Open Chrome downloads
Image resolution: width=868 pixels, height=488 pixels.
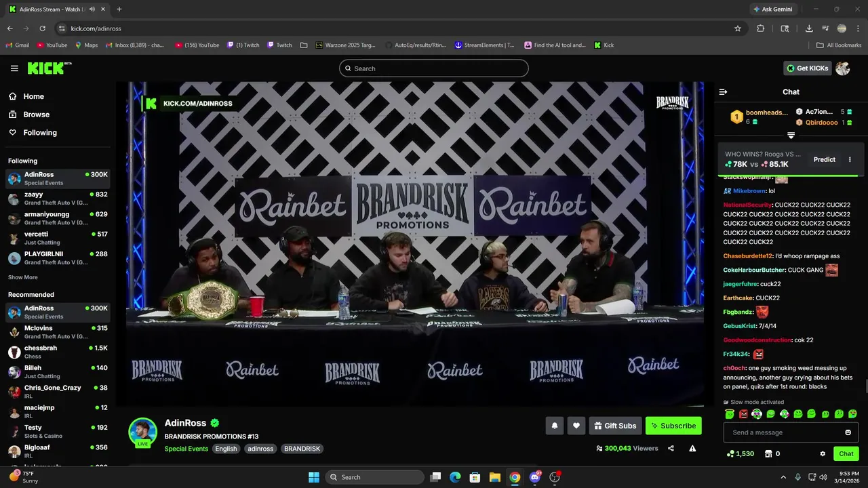point(809,28)
